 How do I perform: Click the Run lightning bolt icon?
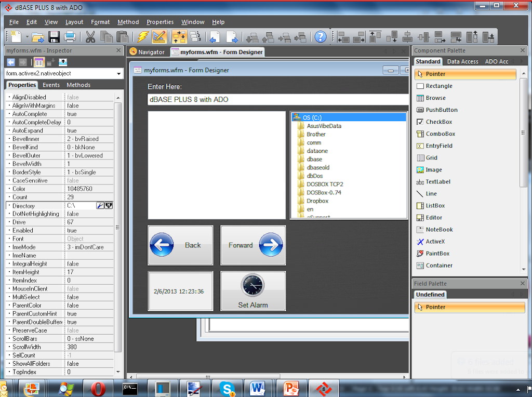[143, 37]
